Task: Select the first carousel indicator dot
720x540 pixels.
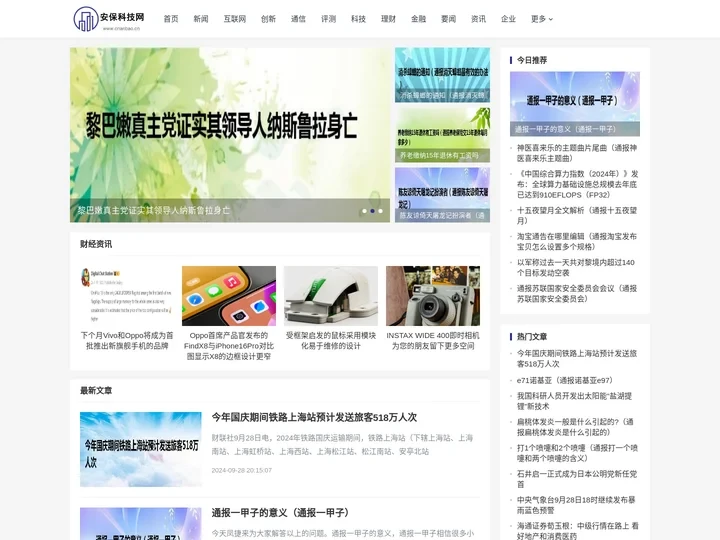Action: pos(365,211)
